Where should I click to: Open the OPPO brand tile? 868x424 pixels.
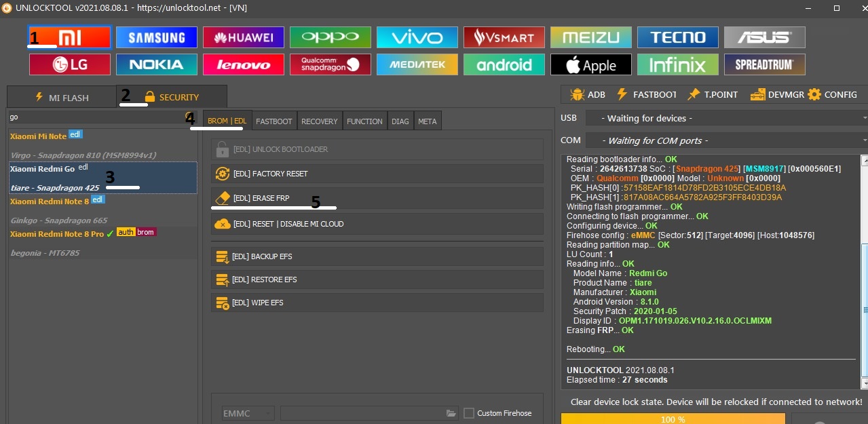pos(331,37)
